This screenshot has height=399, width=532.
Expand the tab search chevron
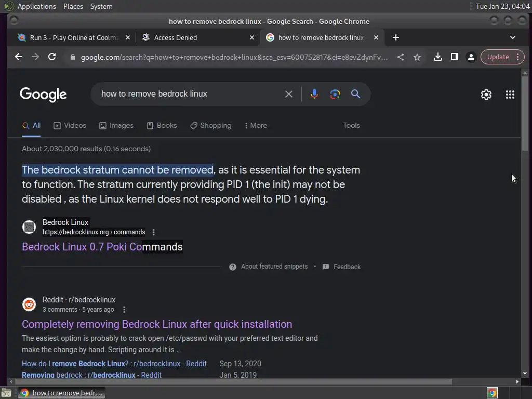tap(513, 37)
